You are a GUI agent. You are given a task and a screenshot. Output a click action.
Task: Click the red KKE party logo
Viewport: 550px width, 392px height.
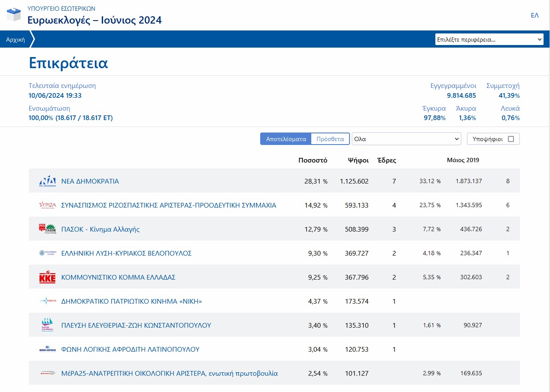coord(47,277)
